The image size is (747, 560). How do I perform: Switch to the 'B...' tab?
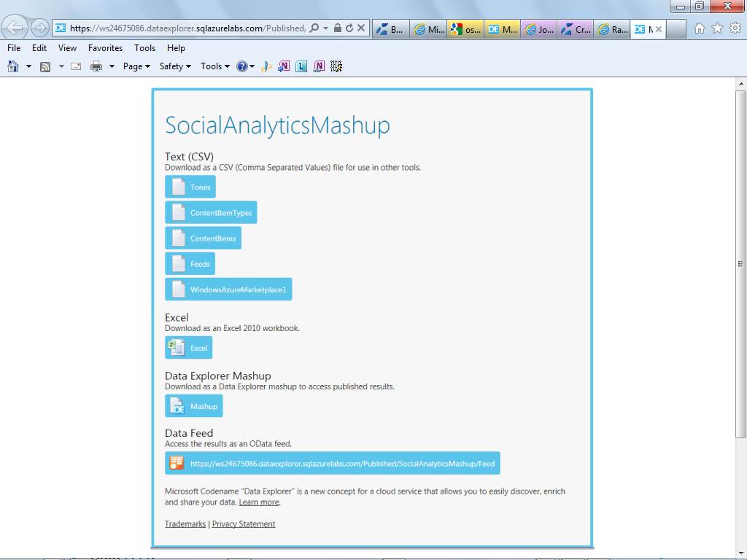[391, 29]
